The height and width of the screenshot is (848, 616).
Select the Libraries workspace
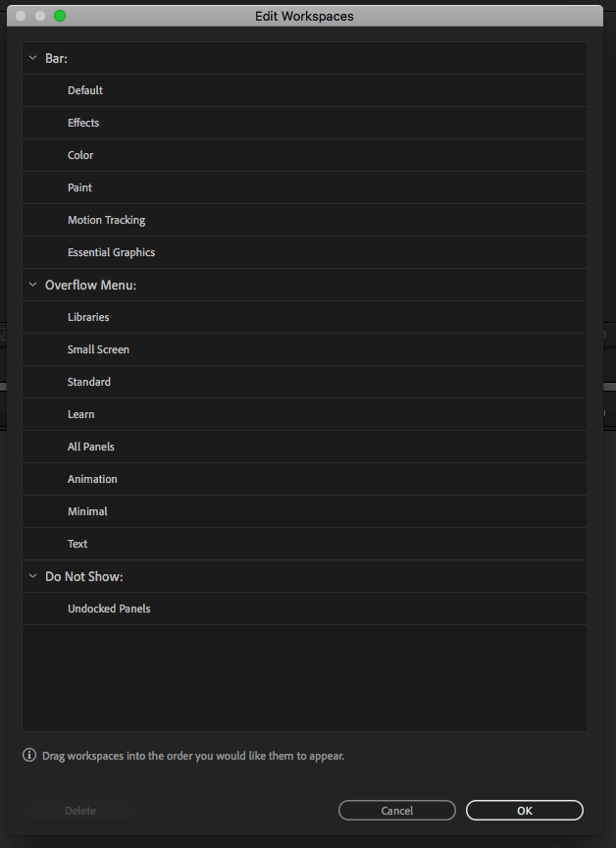[87, 316]
